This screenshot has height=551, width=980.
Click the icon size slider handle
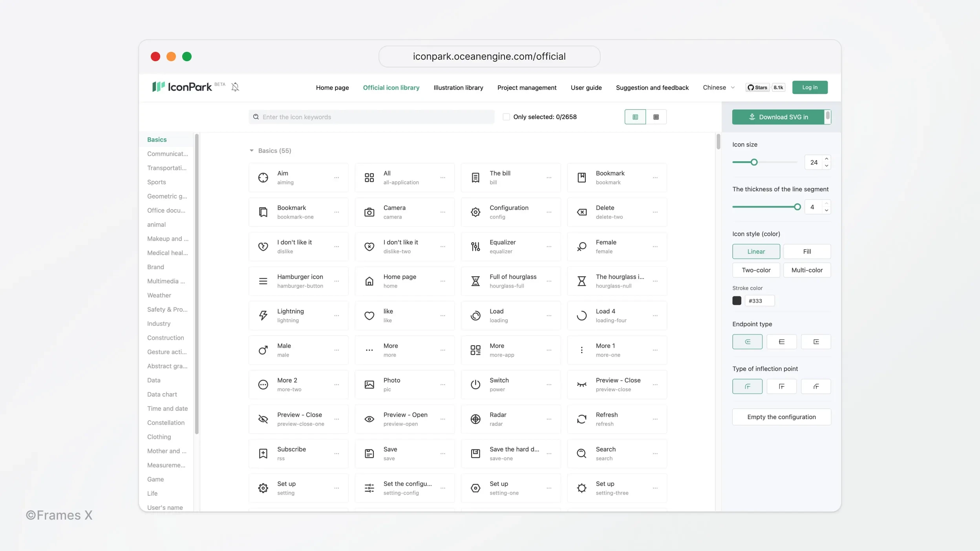[754, 162]
